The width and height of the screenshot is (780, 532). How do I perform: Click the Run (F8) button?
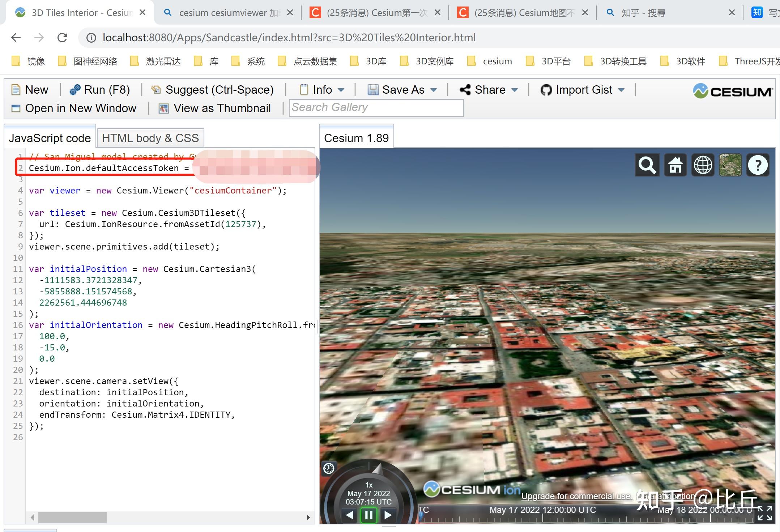(100, 90)
